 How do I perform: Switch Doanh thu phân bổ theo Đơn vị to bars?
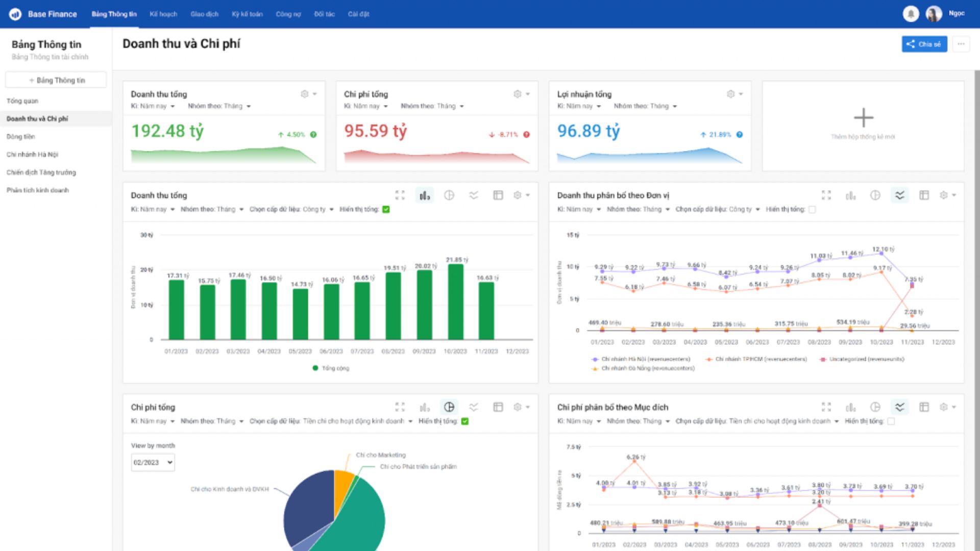click(x=851, y=195)
